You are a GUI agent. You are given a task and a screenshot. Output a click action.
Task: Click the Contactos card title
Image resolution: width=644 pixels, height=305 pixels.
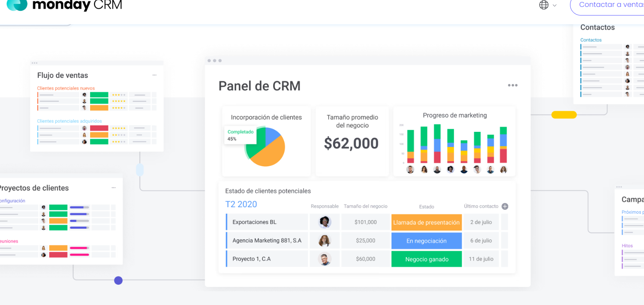[x=598, y=27]
